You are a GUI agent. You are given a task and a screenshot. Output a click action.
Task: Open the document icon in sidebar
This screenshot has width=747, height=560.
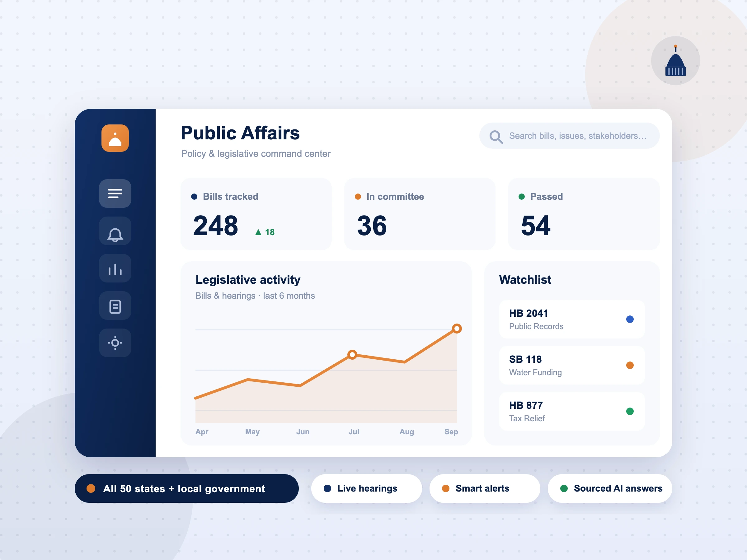click(x=115, y=306)
